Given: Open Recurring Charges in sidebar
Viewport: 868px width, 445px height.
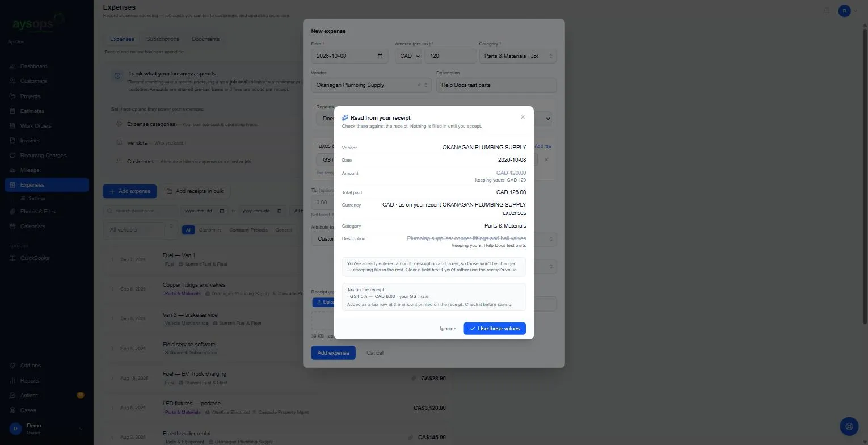Looking at the screenshot, I should [43, 156].
